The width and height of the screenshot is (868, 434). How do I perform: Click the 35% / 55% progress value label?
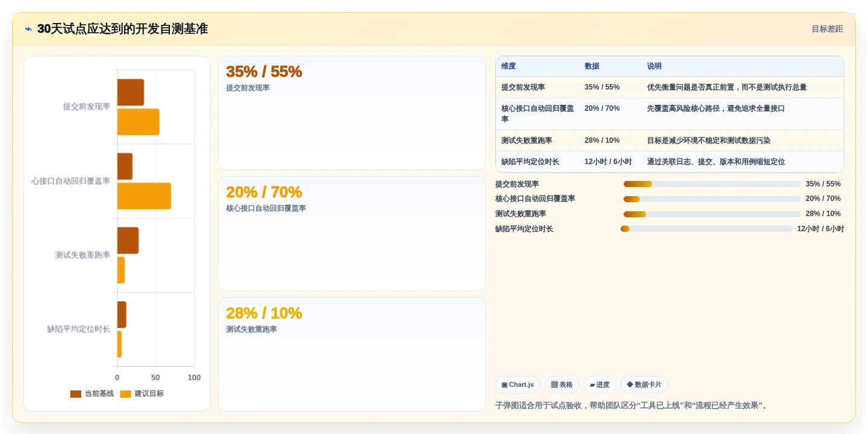(x=823, y=184)
